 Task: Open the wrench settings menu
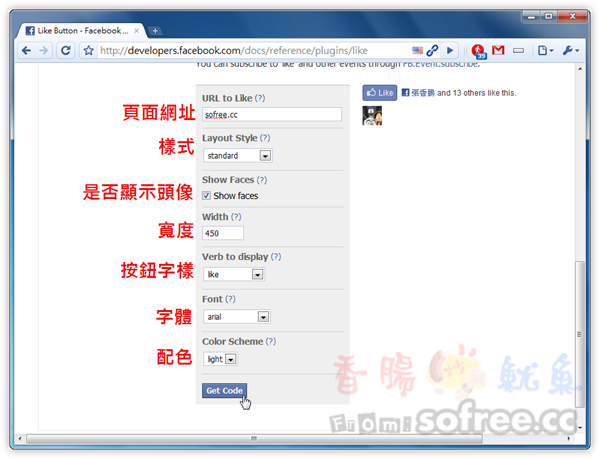coord(571,50)
